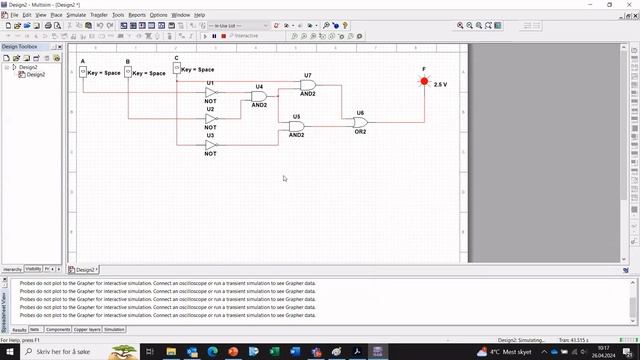This screenshot has height=360, width=640.
Task: Click Zoom fit to page icon
Action: pyautogui.click(x=488, y=26)
